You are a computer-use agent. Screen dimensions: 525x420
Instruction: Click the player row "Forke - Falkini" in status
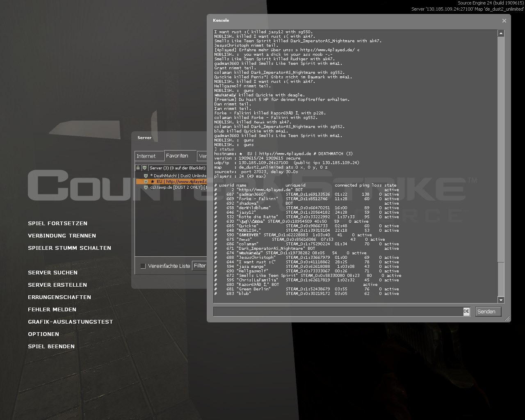(x=306, y=199)
